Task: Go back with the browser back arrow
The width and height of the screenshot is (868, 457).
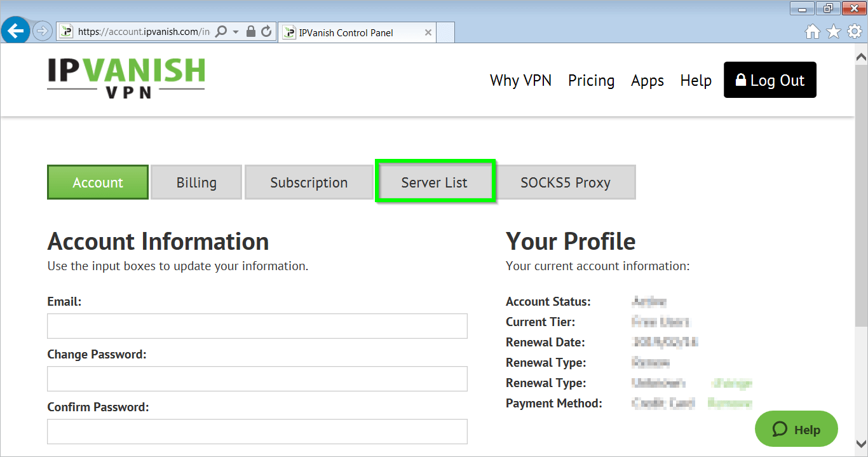Action: coord(15,31)
